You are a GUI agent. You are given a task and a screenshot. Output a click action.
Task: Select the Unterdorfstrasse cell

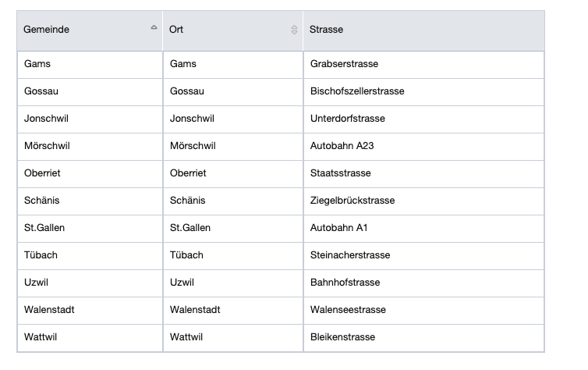(x=348, y=119)
